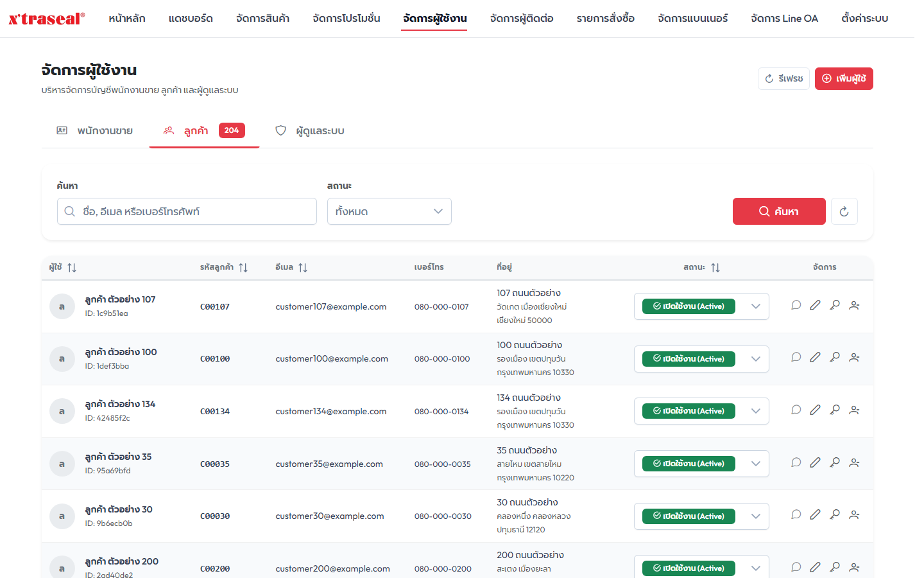Select the ลูกค้า tab
924x578 pixels.
(204, 131)
